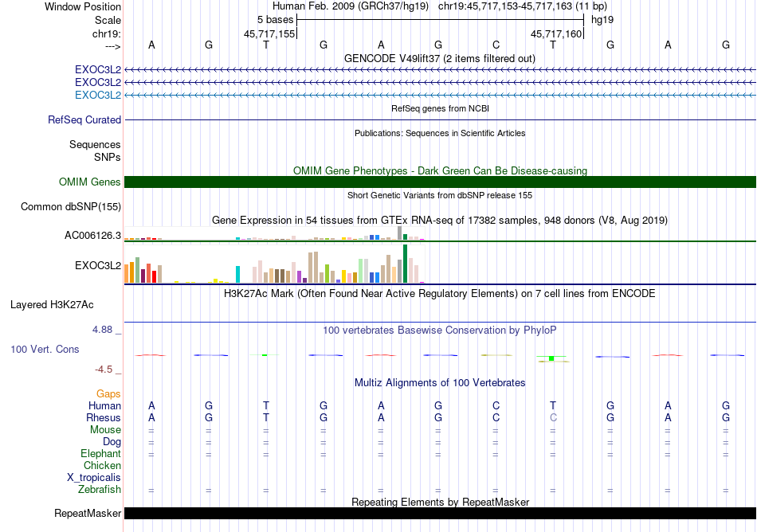The image size is (757, 532).
Task: Click the gray Rhesus mismatched C base
Action: pos(553,417)
